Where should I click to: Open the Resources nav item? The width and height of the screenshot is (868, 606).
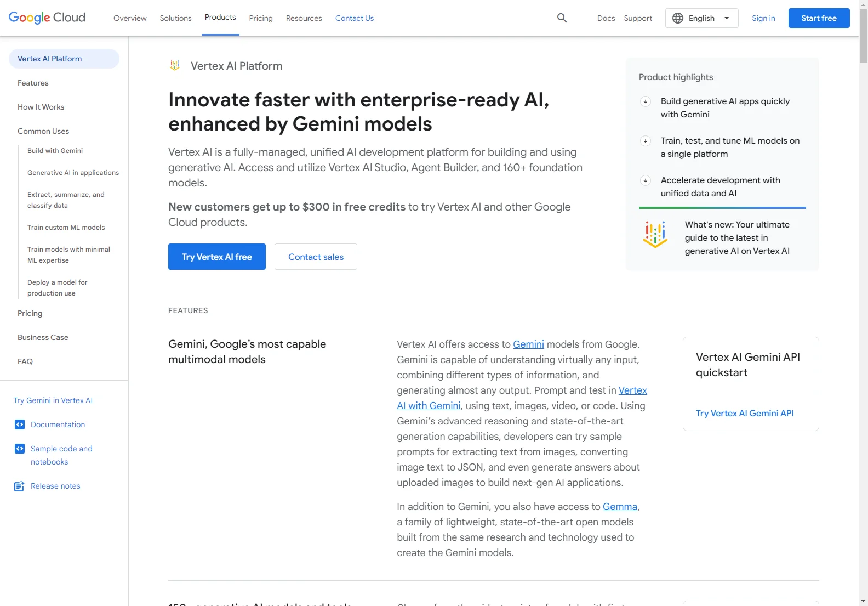(304, 18)
